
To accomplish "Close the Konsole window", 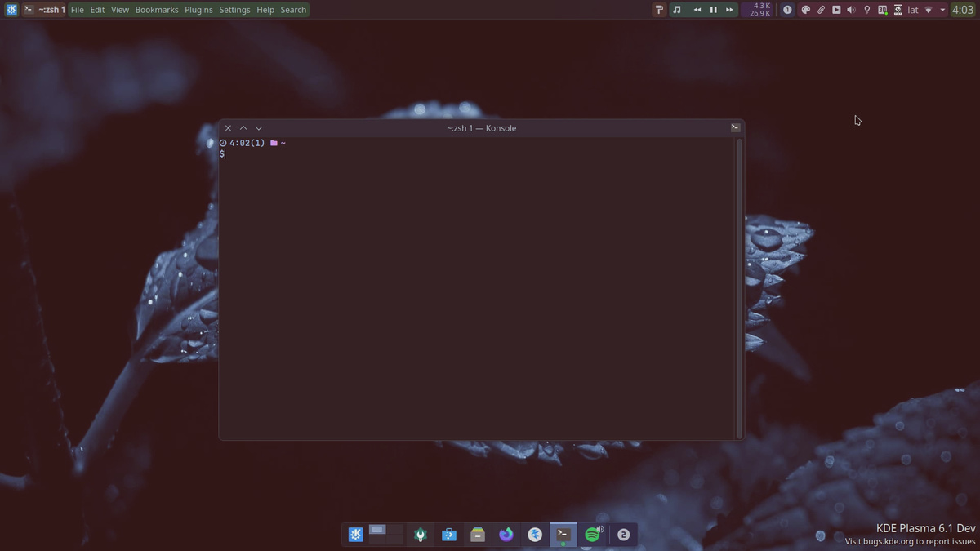I will (x=228, y=128).
